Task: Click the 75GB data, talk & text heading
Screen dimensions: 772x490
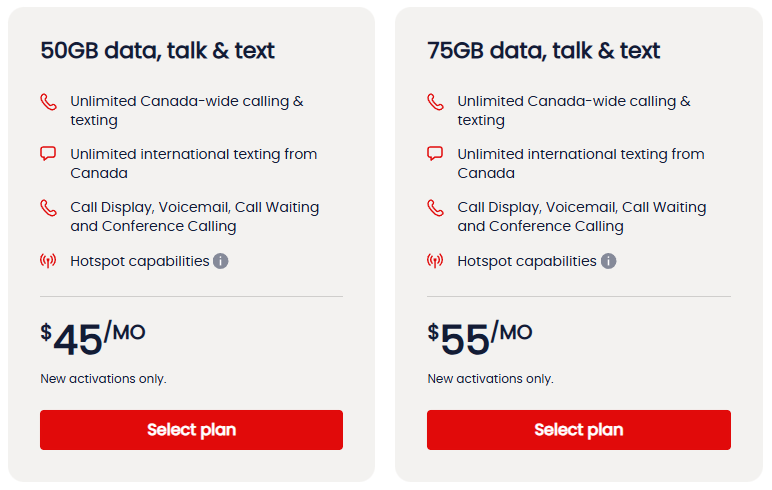Action: click(544, 51)
